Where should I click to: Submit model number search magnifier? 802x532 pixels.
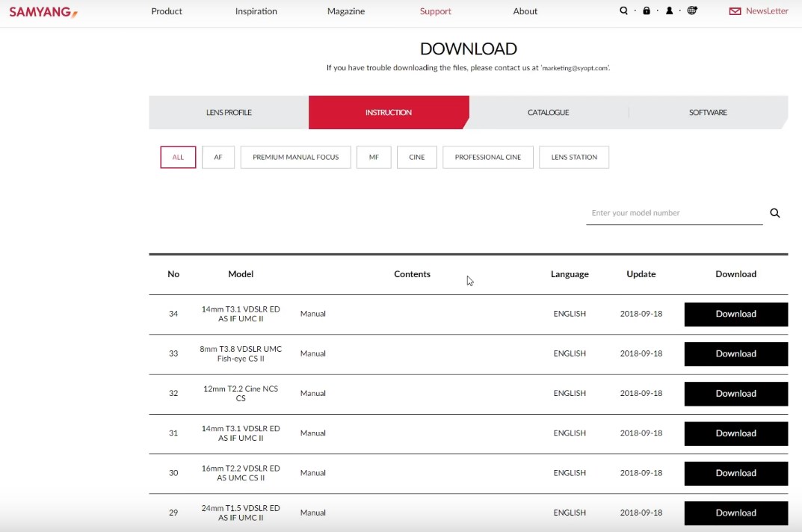click(x=775, y=213)
